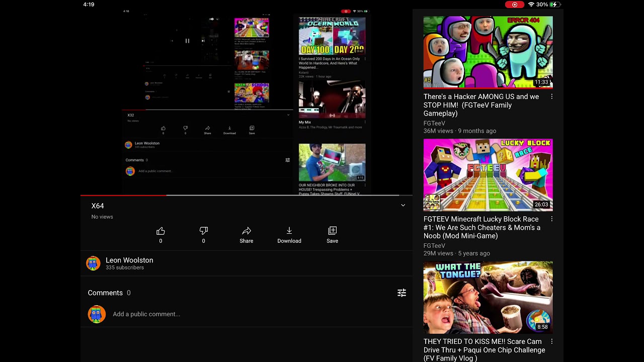Tap the red screen recording indicator
This screenshot has height=362, width=644.
tap(515, 5)
